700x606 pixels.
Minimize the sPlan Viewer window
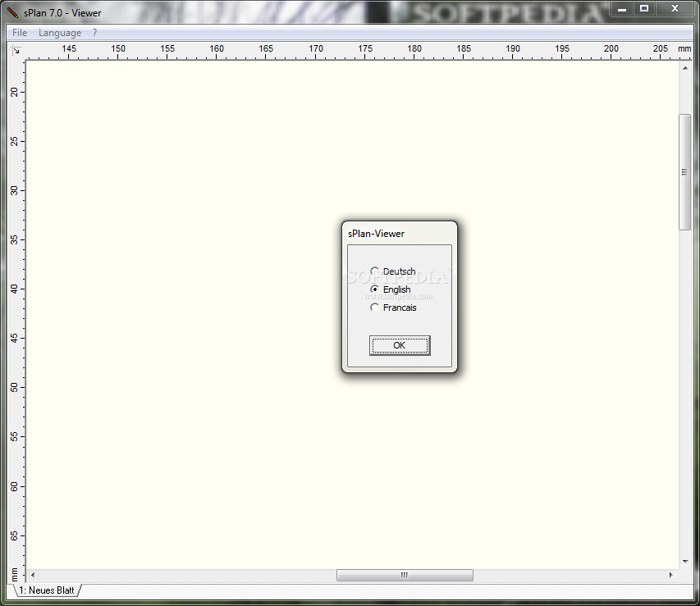(x=621, y=9)
